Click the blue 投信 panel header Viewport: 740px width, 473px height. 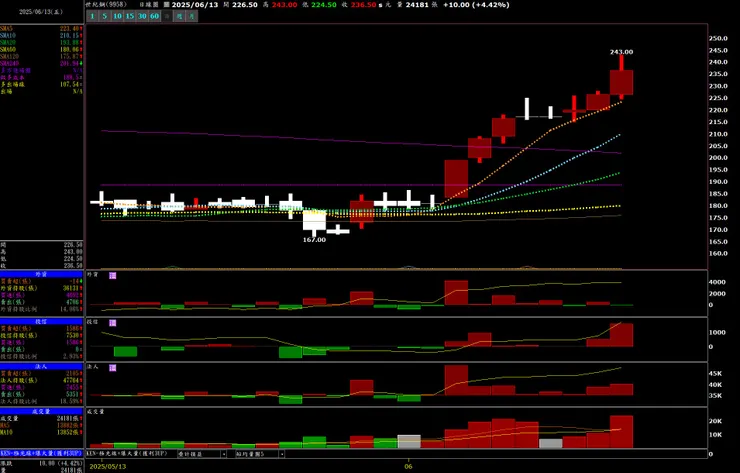[x=42, y=321]
